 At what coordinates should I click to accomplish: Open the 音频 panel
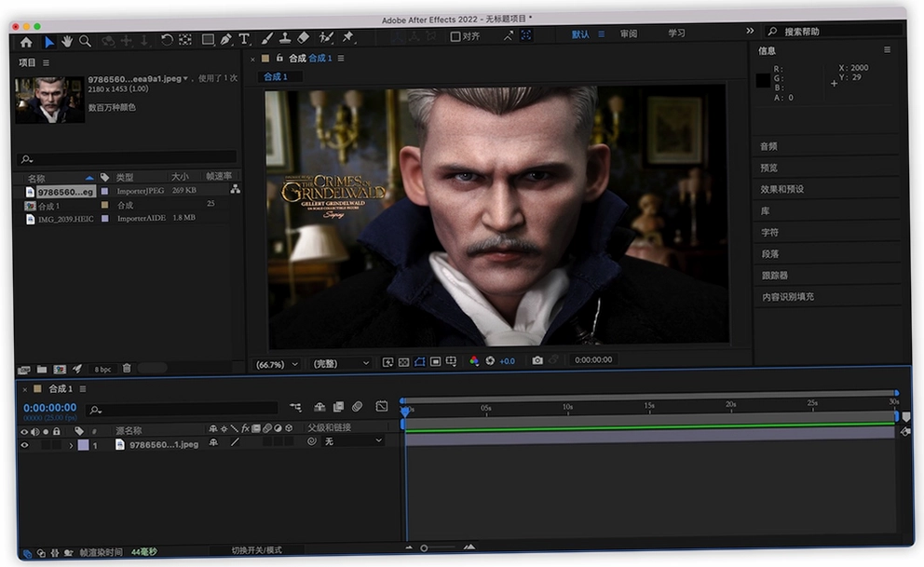(768, 146)
